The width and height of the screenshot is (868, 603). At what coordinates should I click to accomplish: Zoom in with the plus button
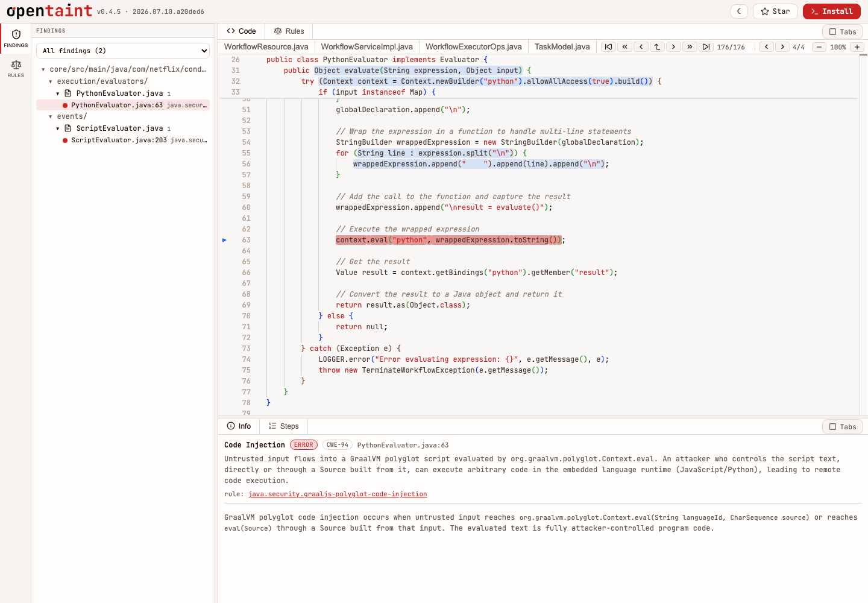click(x=857, y=46)
